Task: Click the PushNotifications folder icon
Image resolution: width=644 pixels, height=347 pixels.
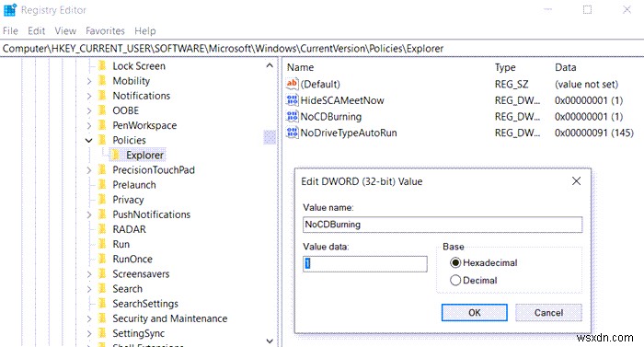Action: tap(102, 214)
